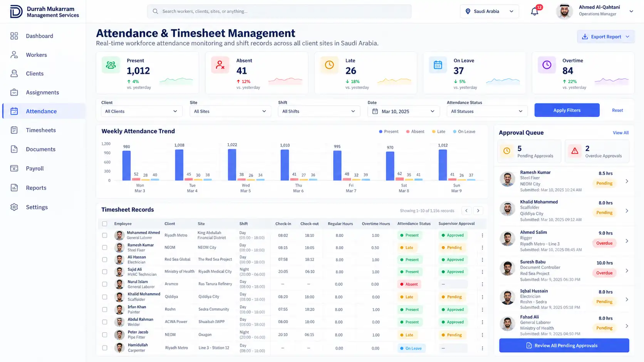Viewport: 644px width, 362px height.
Task: Open row menu for Mohammed Ahmed
Action: tap(482, 235)
